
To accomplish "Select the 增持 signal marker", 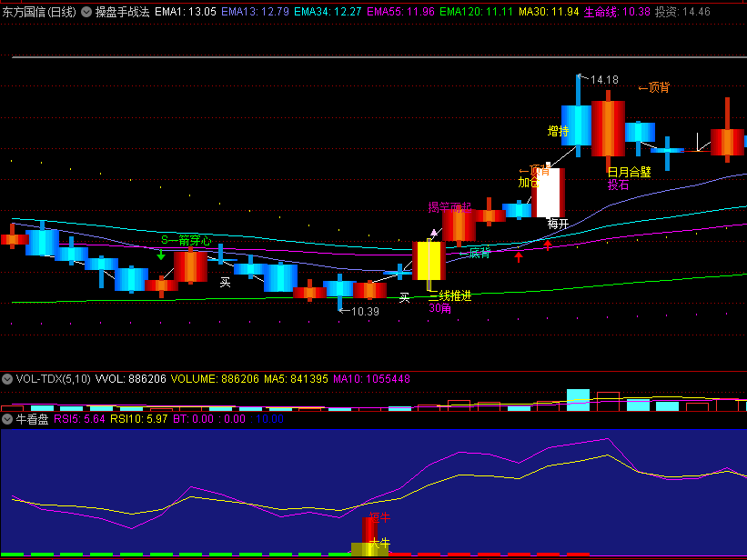I will pyautogui.click(x=559, y=131).
